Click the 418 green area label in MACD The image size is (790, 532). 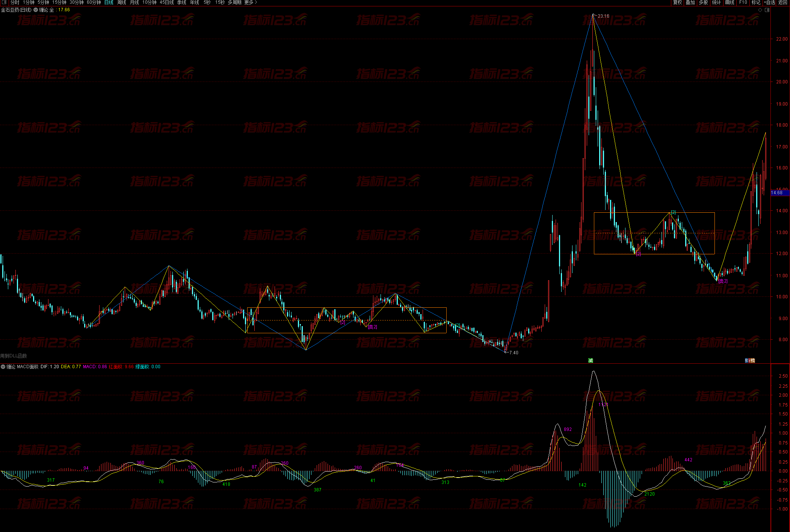226,484
